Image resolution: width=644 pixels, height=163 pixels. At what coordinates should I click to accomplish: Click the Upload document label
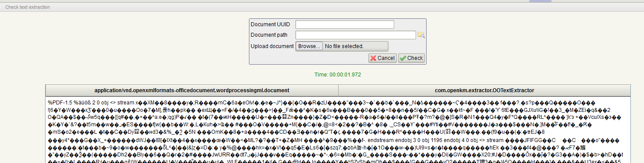click(272, 46)
